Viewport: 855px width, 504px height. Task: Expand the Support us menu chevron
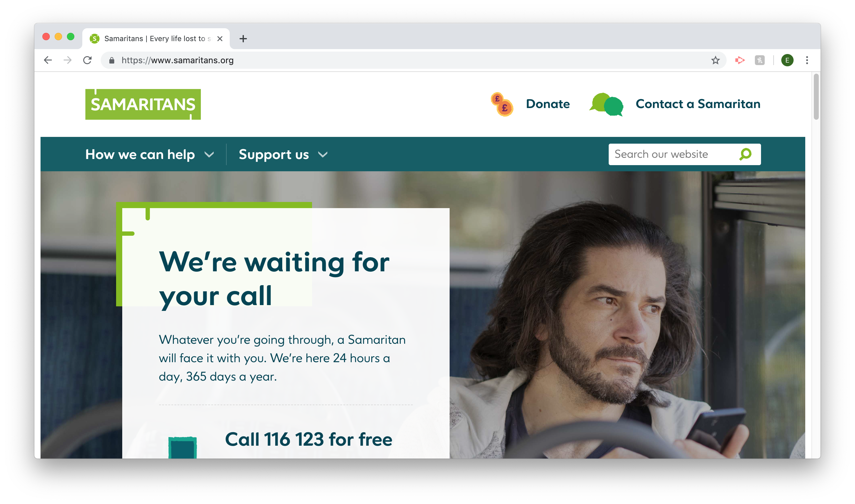[323, 154]
